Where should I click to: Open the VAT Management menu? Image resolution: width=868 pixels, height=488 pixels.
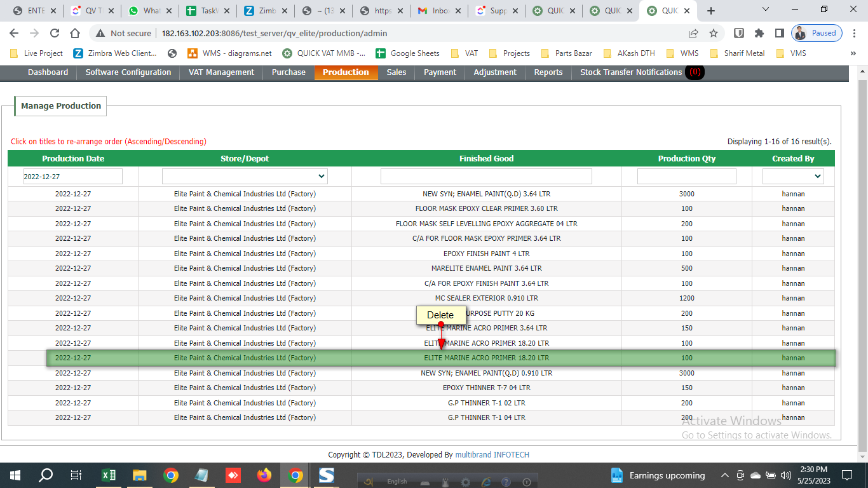tap(221, 72)
